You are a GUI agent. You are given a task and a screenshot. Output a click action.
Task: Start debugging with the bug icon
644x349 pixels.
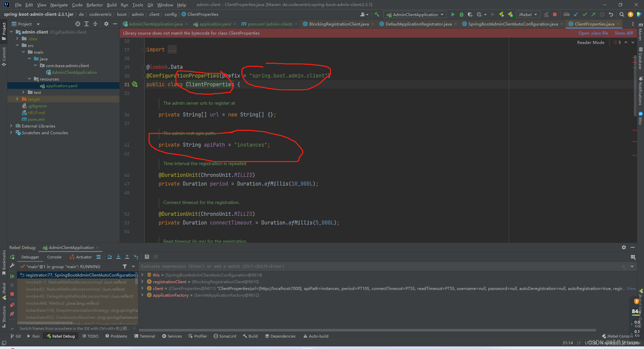click(x=461, y=14)
